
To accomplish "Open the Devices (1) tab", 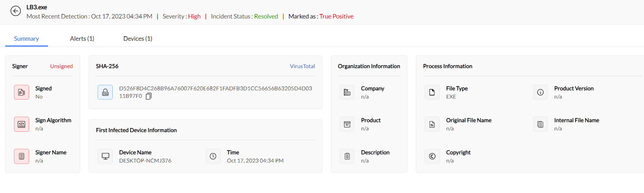I will coord(138,39).
